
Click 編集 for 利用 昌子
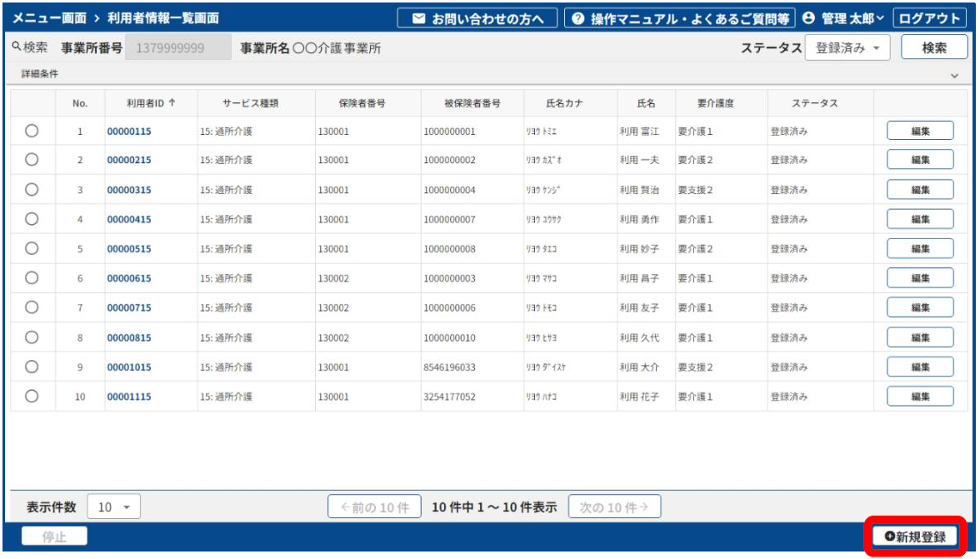pos(920,277)
